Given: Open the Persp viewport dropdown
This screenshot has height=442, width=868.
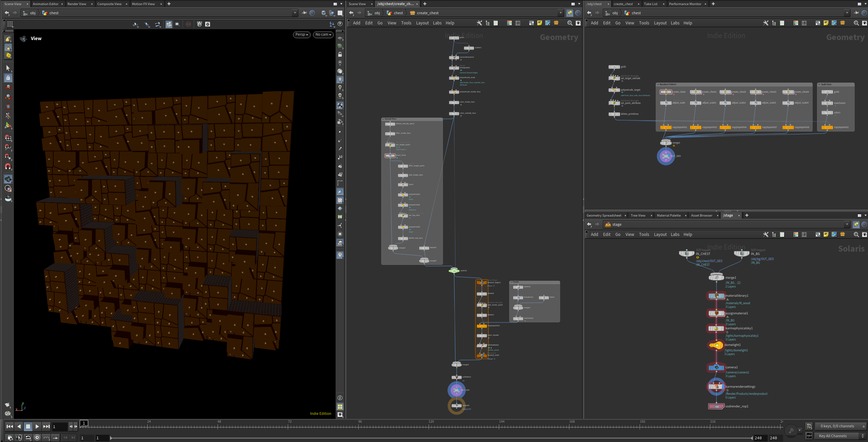Looking at the screenshot, I should tap(301, 35).
